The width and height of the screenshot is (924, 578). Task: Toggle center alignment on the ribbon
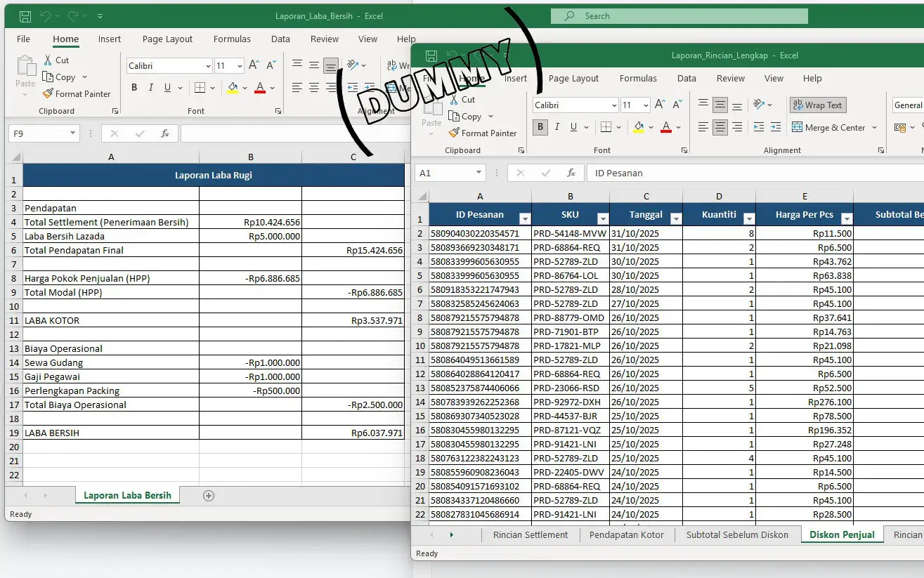click(720, 127)
